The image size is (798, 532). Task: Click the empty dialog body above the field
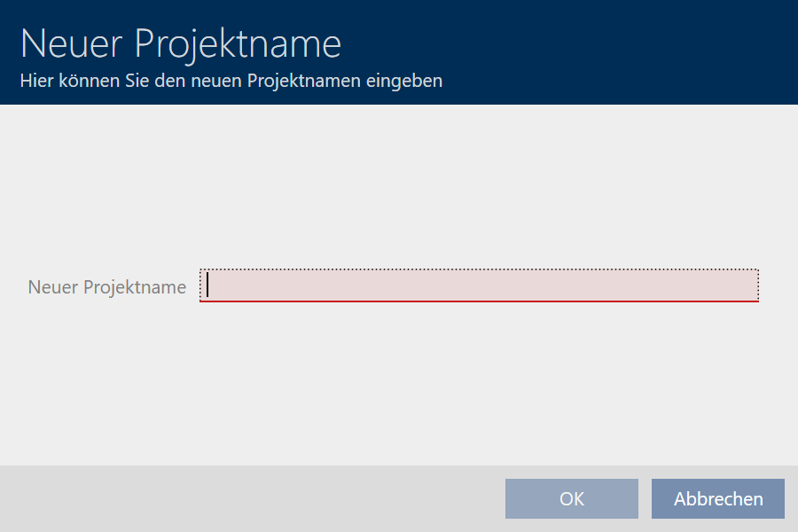[399, 186]
